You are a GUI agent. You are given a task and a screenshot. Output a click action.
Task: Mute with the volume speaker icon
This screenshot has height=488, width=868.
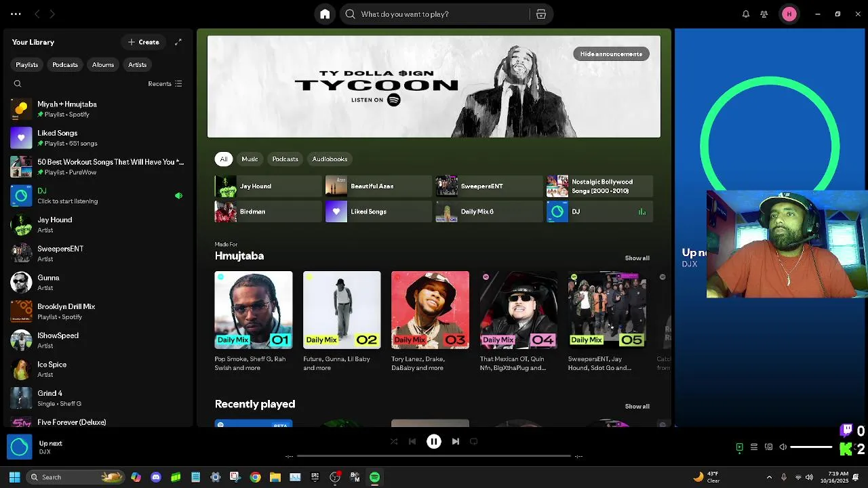click(x=783, y=447)
